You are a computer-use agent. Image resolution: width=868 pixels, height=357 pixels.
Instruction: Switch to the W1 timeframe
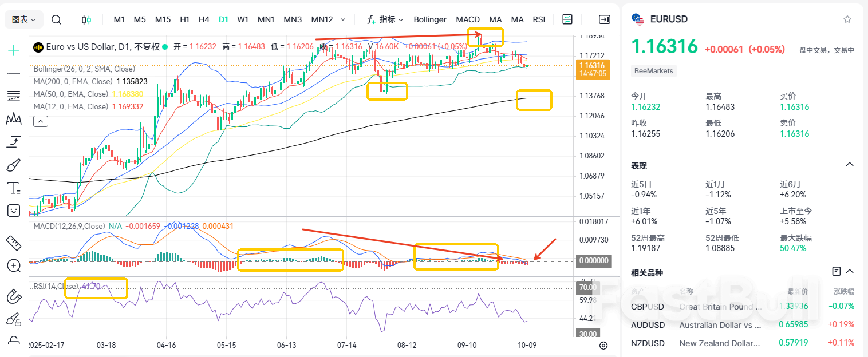click(243, 19)
